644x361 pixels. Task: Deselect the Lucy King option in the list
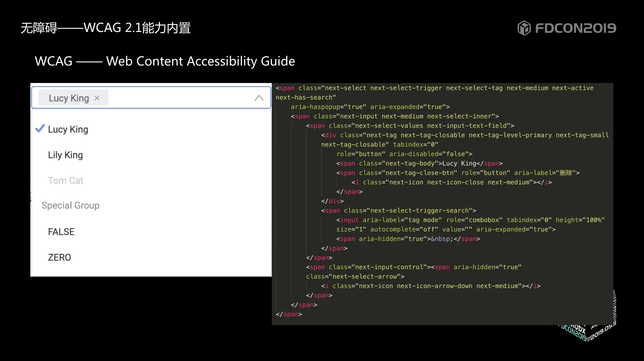coord(68,129)
